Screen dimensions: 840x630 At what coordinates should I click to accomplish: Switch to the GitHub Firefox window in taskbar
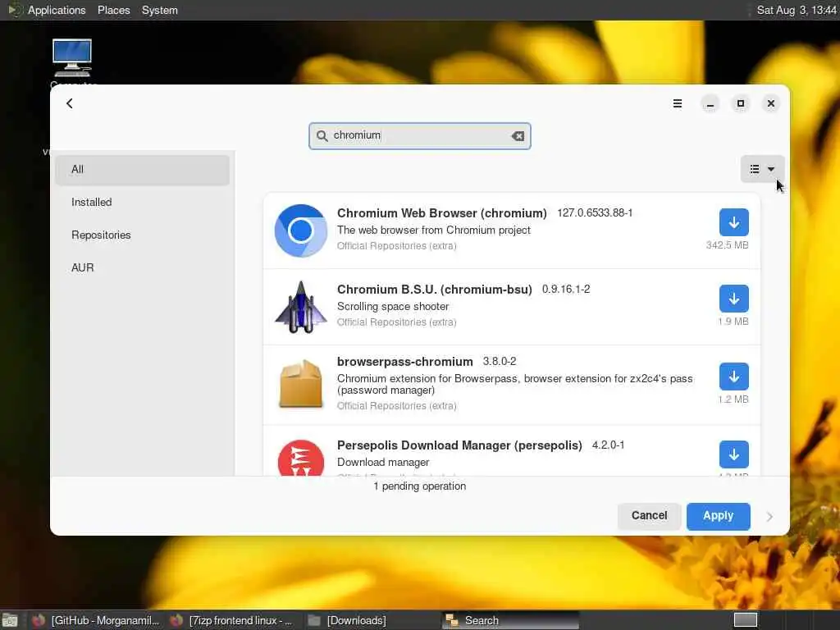[97, 620]
